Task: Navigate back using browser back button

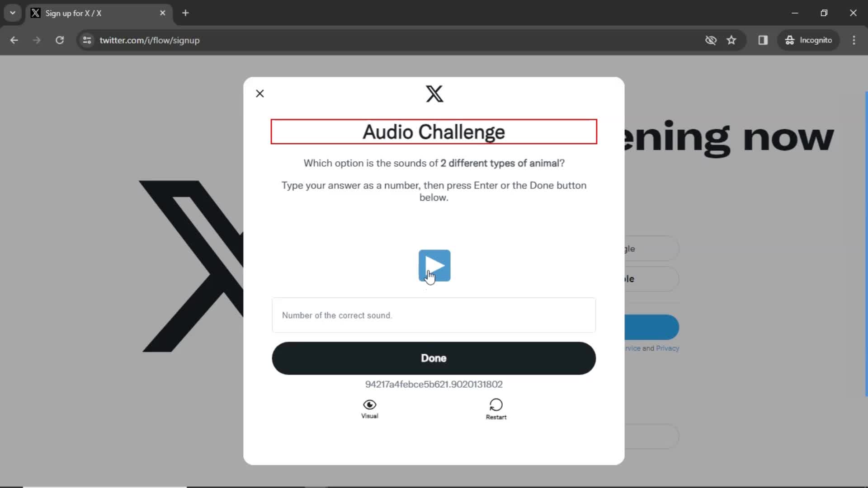Action: click(x=14, y=40)
